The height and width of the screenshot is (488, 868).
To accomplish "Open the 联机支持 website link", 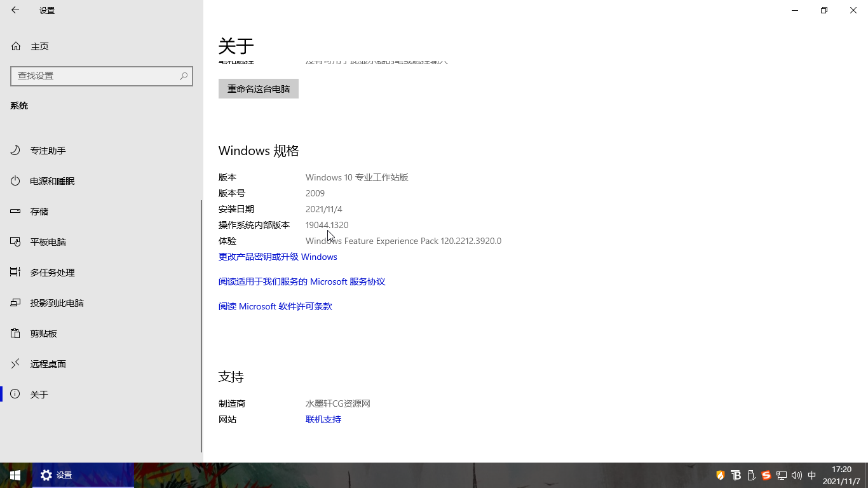I will pyautogui.click(x=323, y=419).
